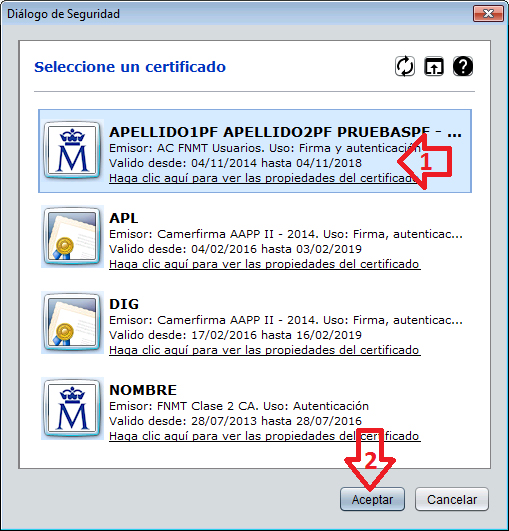View properties link of DIG certificate
509x531 pixels.
pos(265,350)
